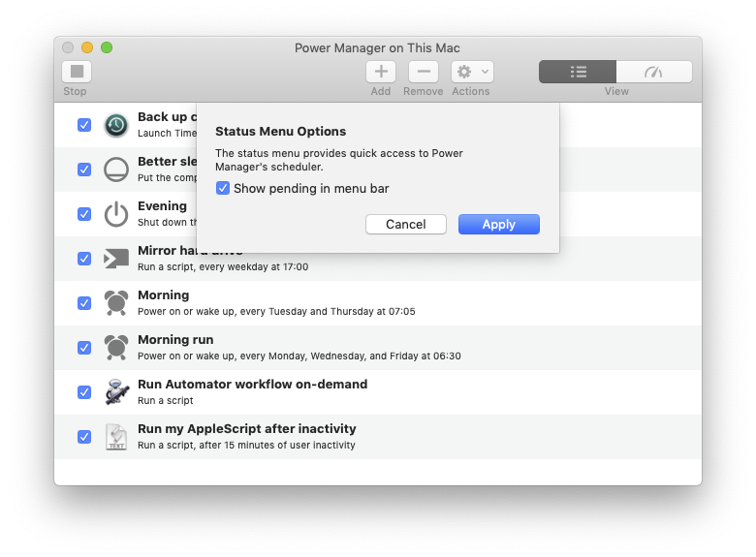Click window title Power Manager on This Mac

pyautogui.click(x=377, y=48)
